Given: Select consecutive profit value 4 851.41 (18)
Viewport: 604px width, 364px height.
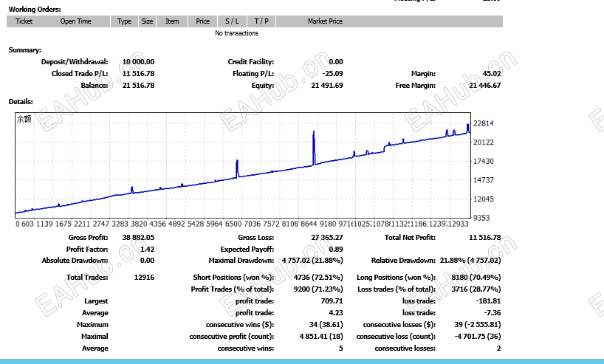Looking at the screenshot, I should pyautogui.click(x=321, y=337).
